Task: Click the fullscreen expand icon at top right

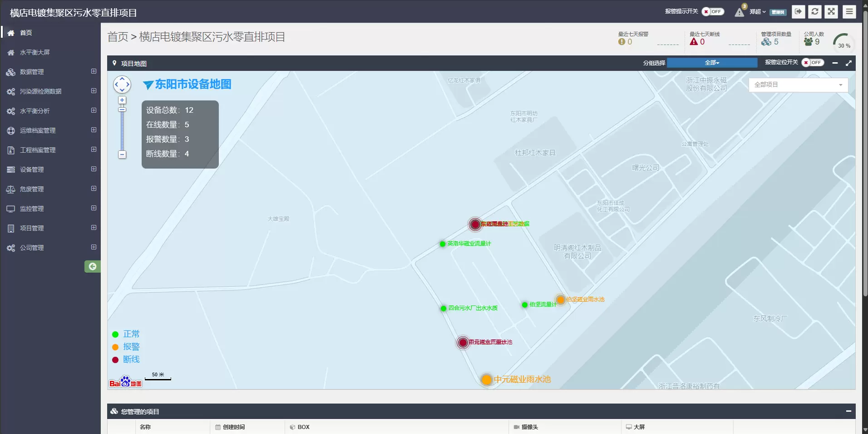Action: coord(832,12)
